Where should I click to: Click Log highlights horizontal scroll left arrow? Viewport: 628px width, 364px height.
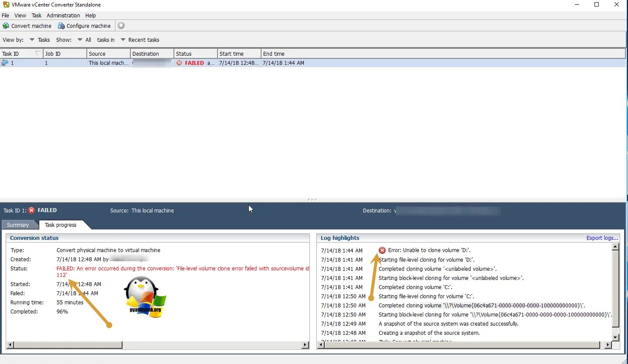(x=321, y=345)
